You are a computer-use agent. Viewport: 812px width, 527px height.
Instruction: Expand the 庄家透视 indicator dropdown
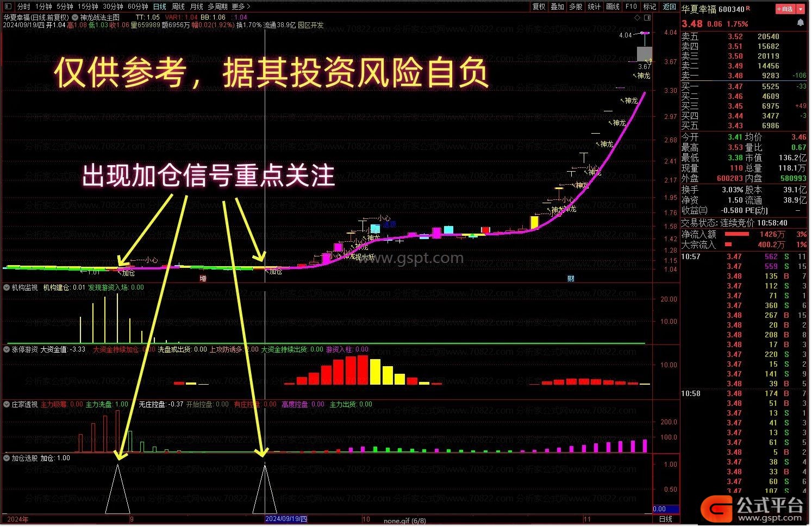[x=7, y=404]
